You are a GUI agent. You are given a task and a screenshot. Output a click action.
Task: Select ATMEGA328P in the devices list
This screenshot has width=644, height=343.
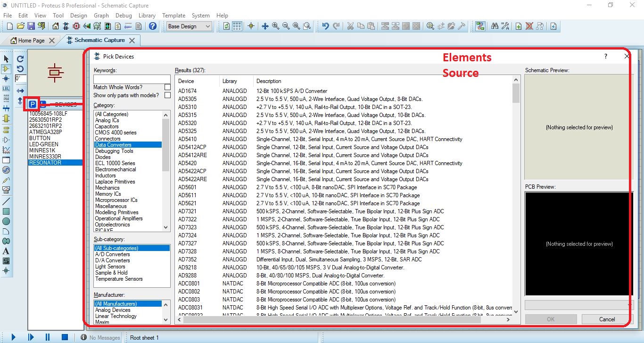(x=46, y=132)
